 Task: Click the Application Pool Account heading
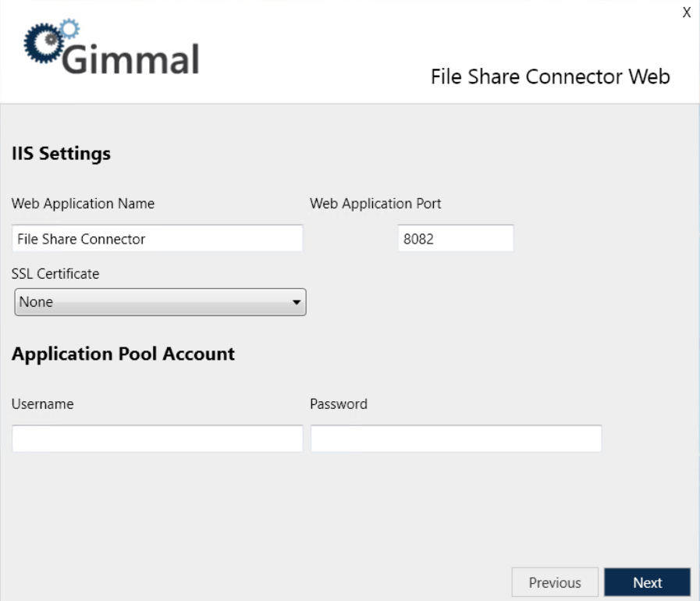point(123,354)
